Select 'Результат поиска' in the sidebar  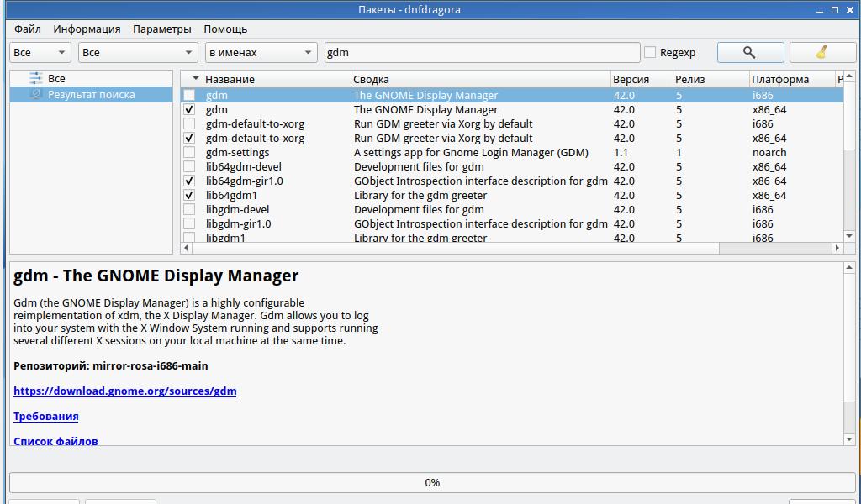(91, 95)
